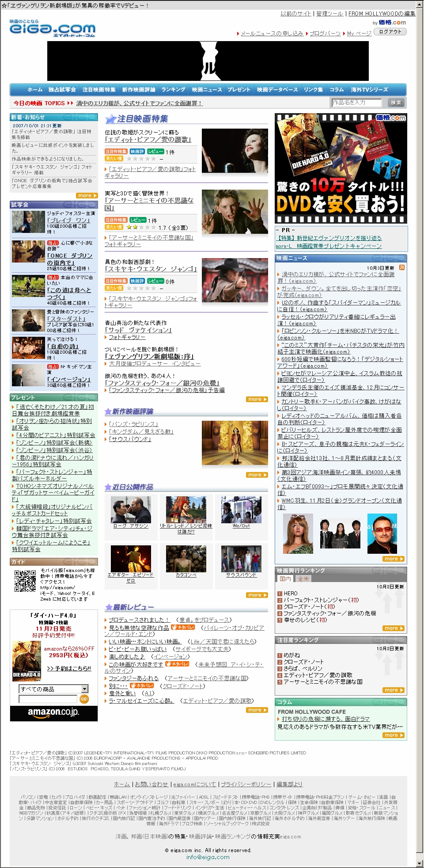Click the RSS feed icon in 映画ニュース

[x=402, y=267]
